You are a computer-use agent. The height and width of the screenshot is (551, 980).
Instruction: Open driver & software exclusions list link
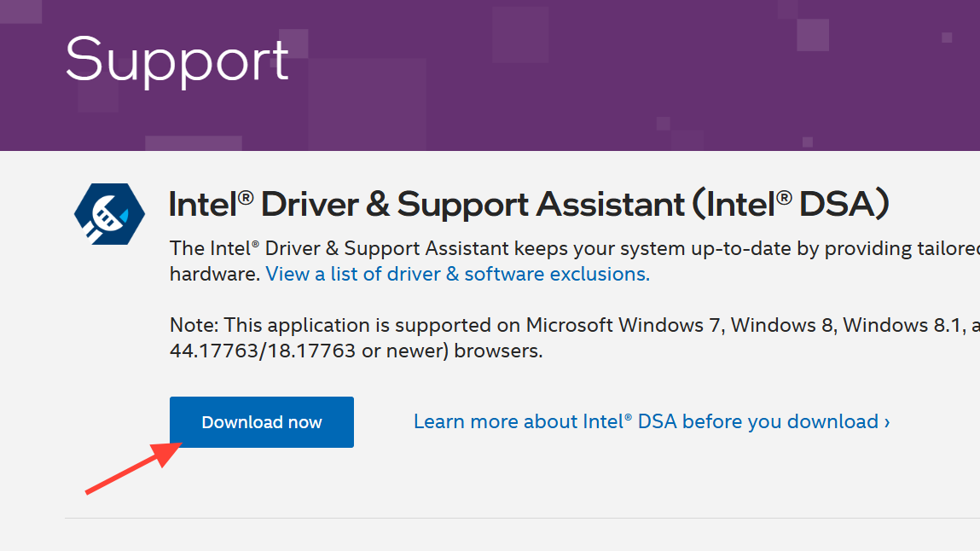pyautogui.click(x=457, y=275)
